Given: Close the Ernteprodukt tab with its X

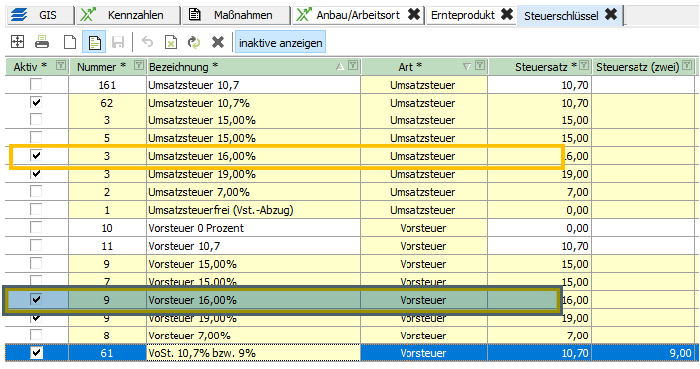Looking at the screenshot, I should [x=507, y=15].
